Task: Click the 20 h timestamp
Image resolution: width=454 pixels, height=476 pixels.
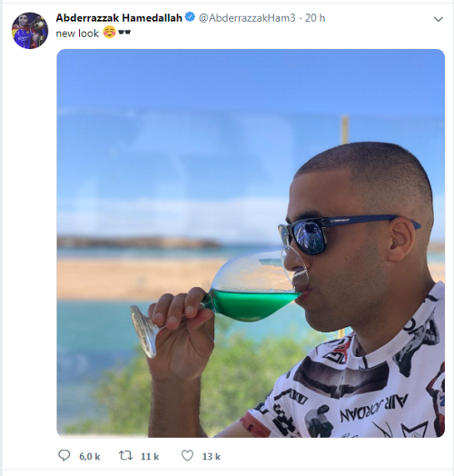Action: tap(315, 18)
